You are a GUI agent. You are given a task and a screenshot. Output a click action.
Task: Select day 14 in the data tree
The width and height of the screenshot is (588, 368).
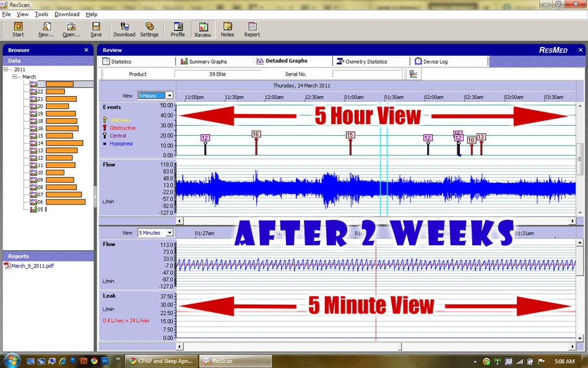40,143
